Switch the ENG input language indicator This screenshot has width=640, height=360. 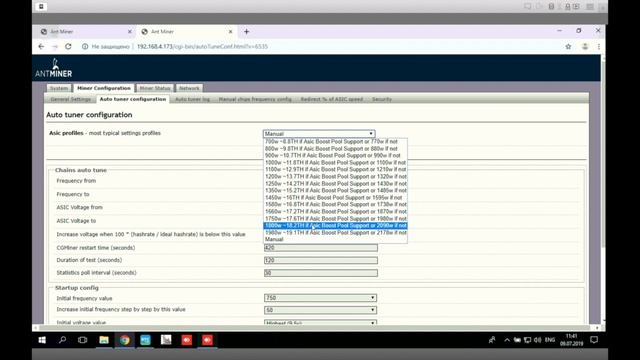click(550, 340)
